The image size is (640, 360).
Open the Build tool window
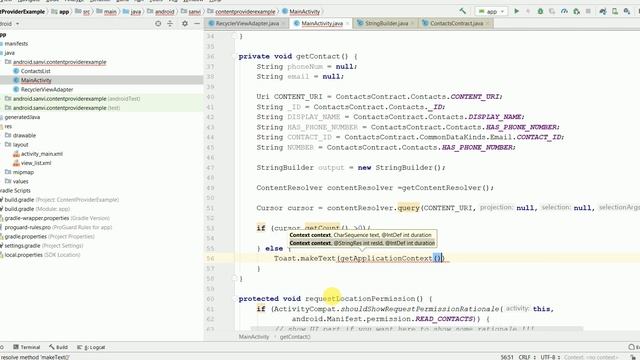58,347
